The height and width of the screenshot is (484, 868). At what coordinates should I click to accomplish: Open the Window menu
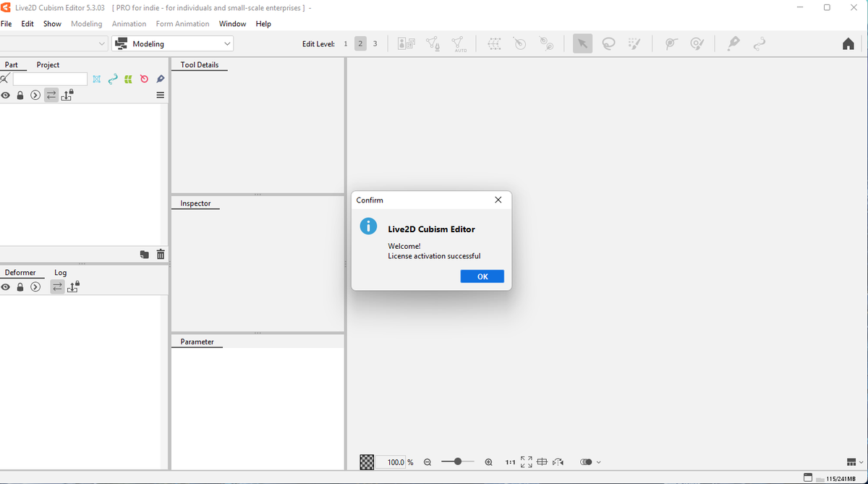tap(232, 24)
